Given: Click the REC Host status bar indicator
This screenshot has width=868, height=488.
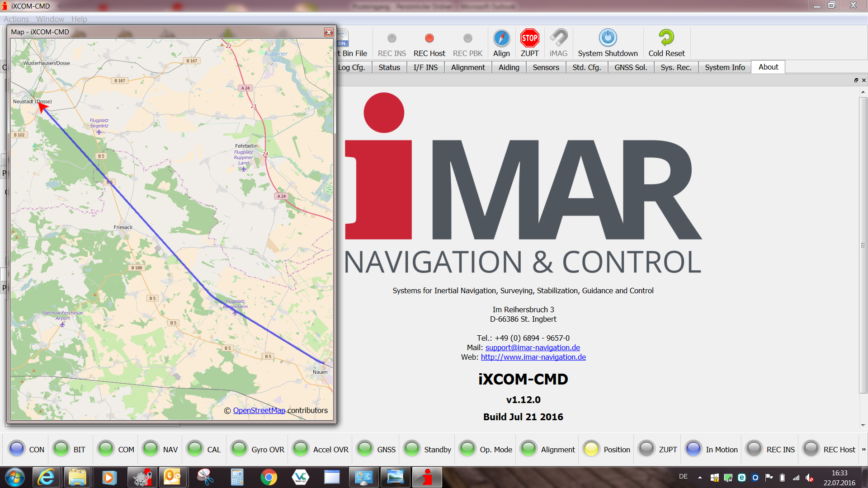Looking at the screenshot, I should pos(811,449).
